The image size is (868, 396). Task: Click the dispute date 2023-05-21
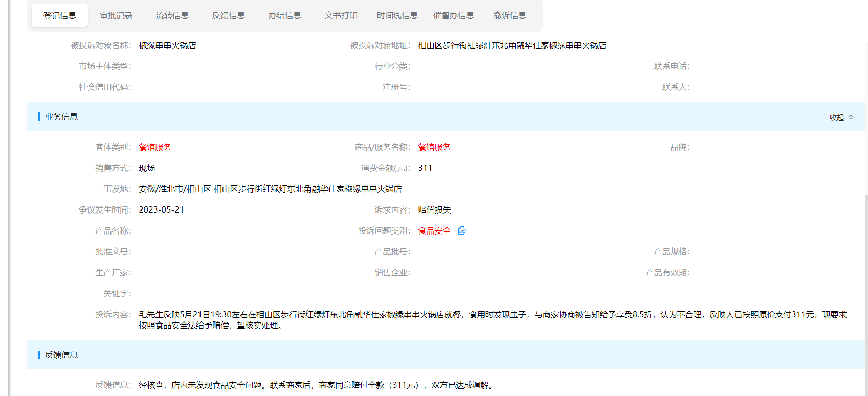point(161,210)
